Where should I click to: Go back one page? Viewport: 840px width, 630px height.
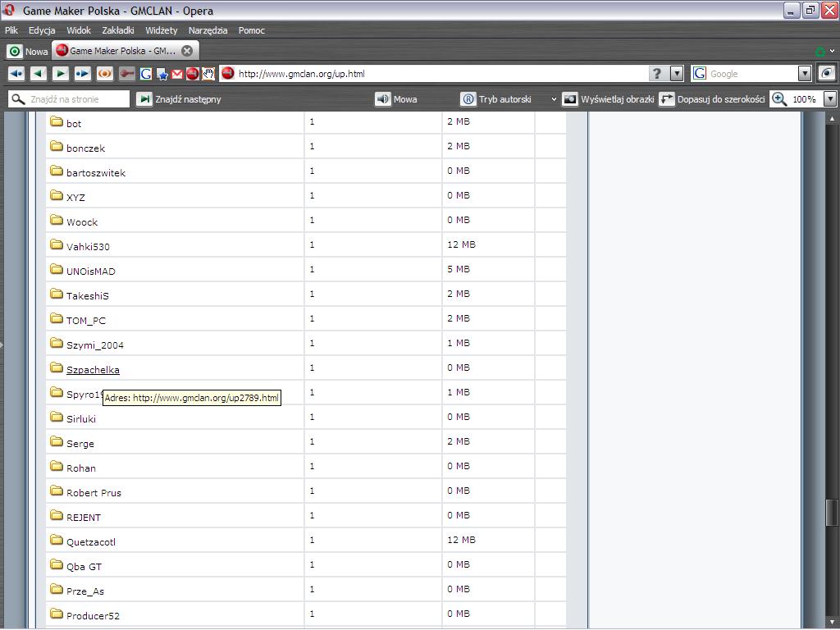tap(39, 73)
